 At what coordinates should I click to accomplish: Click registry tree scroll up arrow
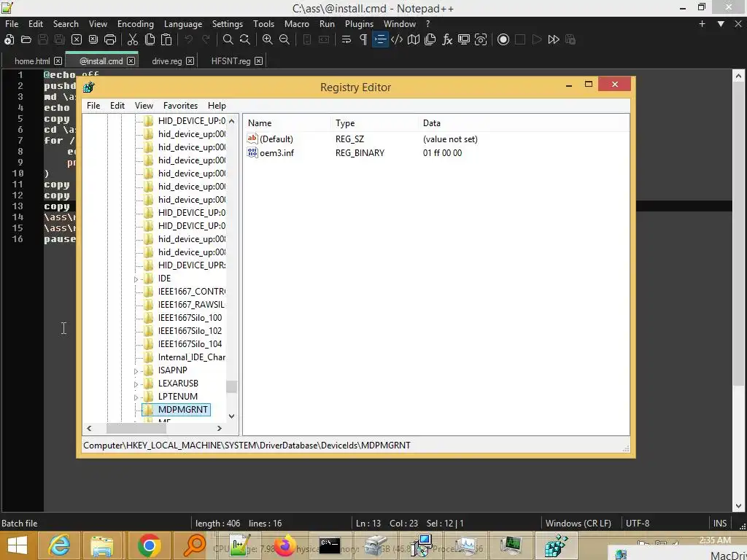coord(231,121)
